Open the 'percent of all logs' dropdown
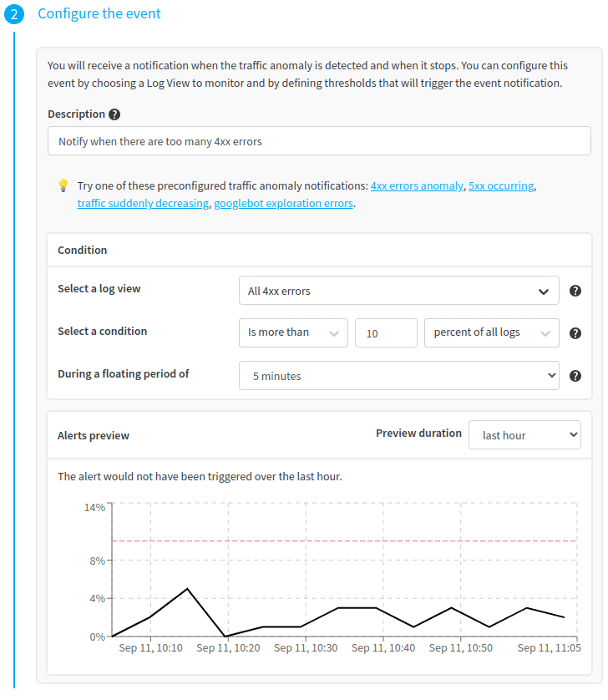Screen dimensions: 608x700 pyautogui.click(x=491, y=333)
